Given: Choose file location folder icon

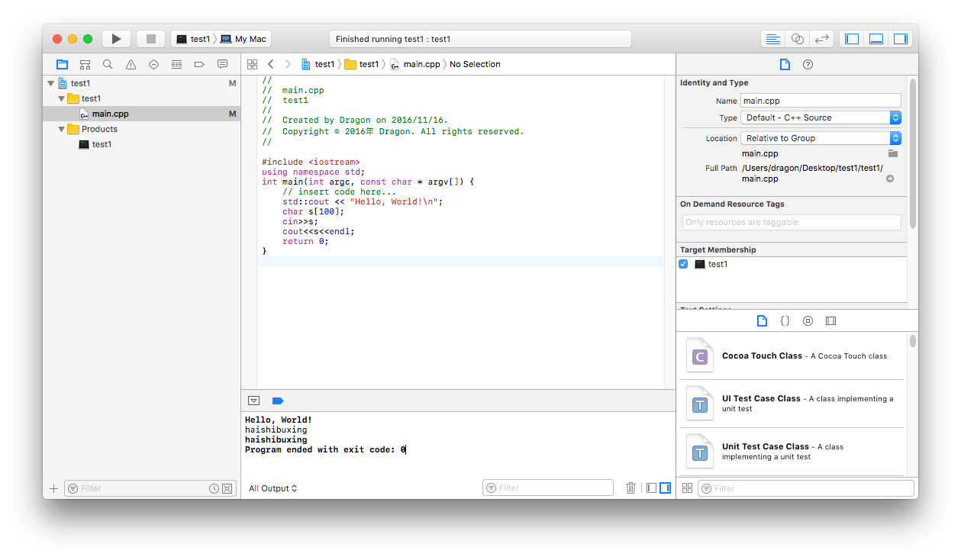Looking at the screenshot, I should 892,153.
